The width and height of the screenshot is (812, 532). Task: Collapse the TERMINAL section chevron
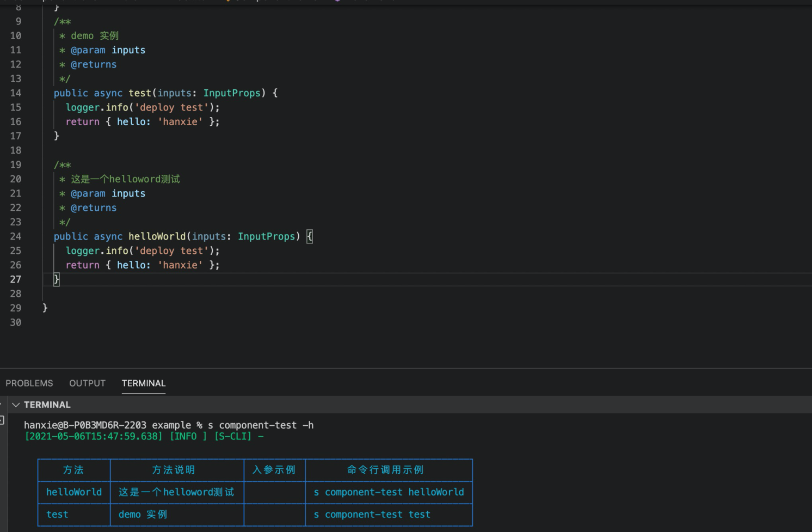[x=16, y=405]
